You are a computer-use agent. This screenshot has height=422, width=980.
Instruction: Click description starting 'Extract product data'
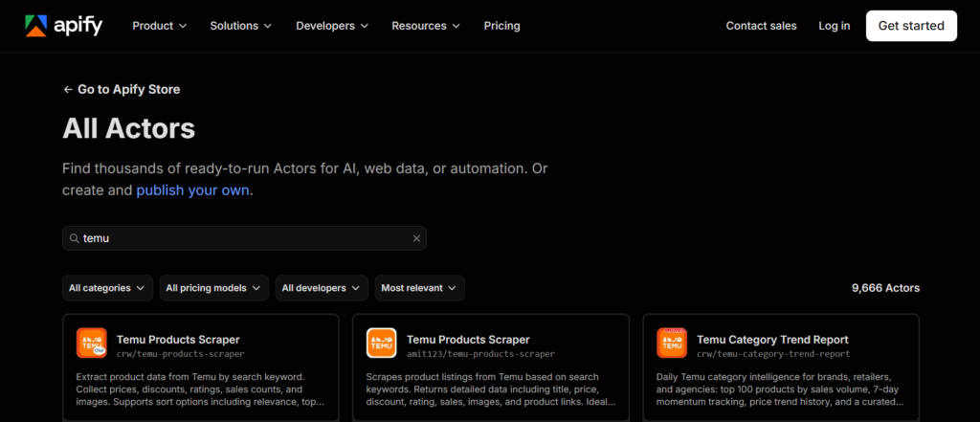click(200, 389)
